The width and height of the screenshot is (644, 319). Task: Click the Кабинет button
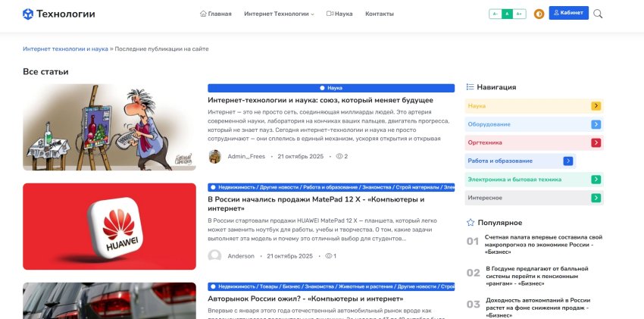(x=568, y=13)
